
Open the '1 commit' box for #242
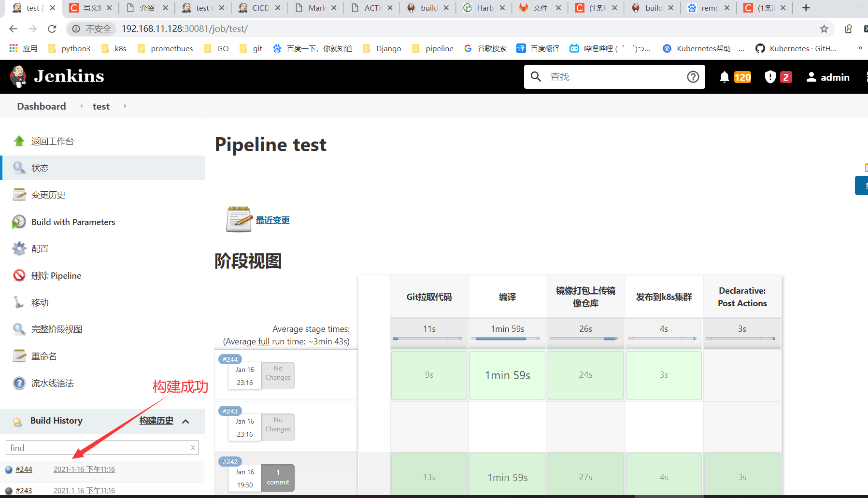[x=278, y=478]
